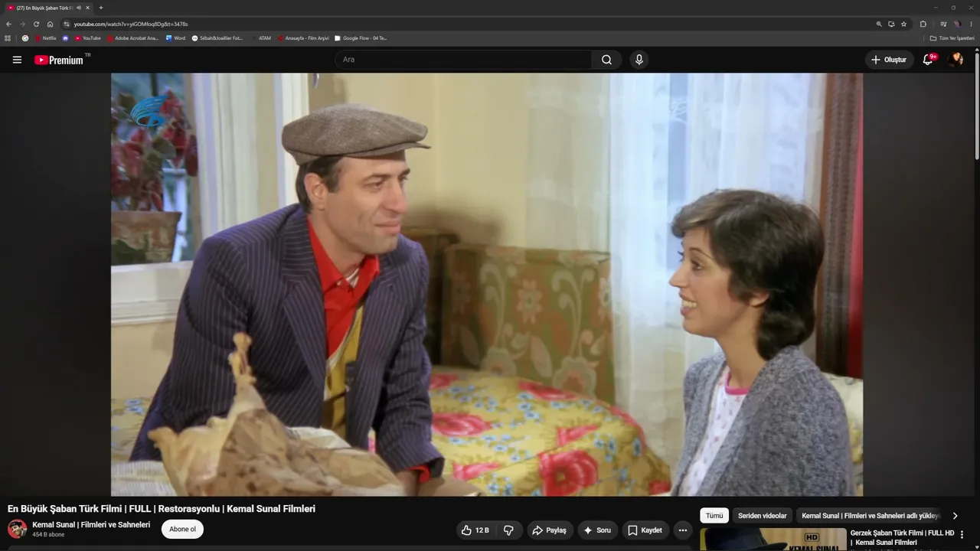Click the youtube.com address bar URL
The height and width of the screenshot is (551, 980).
pyautogui.click(x=131, y=24)
